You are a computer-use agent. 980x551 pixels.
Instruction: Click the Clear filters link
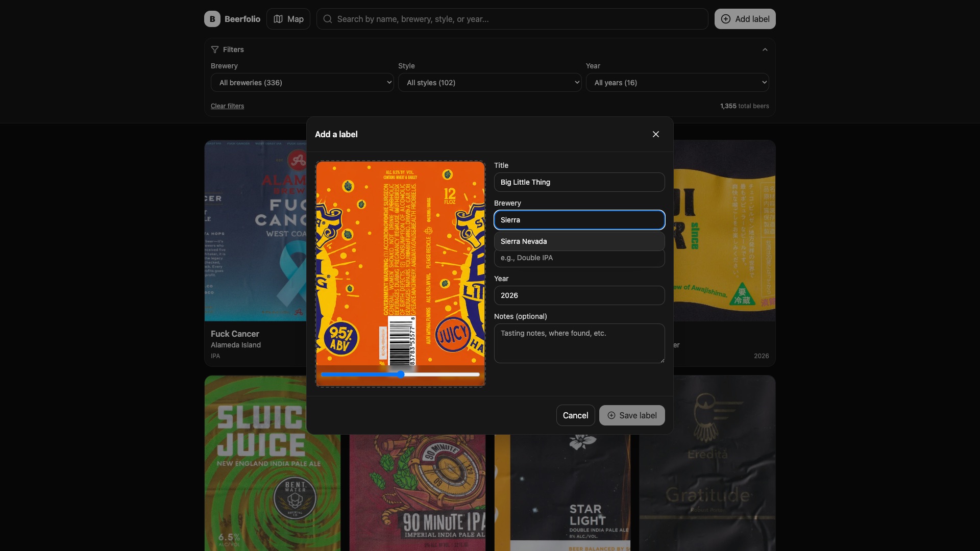(x=227, y=106)
